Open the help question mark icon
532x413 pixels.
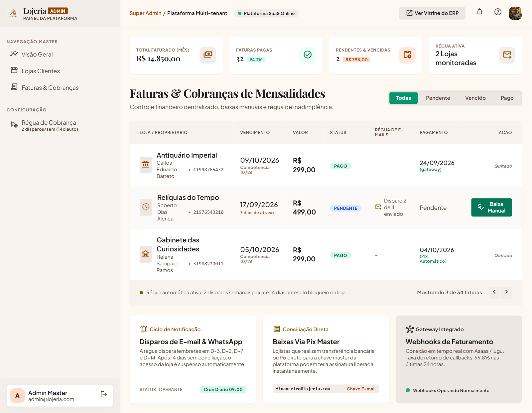point(498,12)
